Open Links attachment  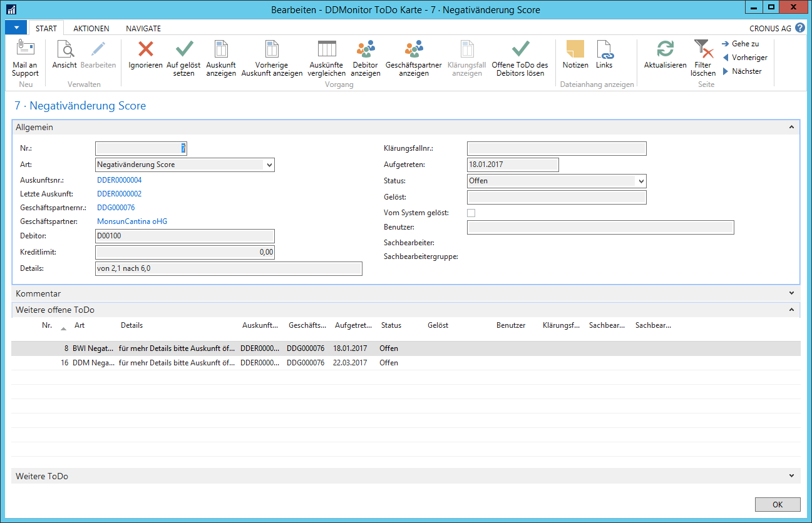click(x=604, y=55)
